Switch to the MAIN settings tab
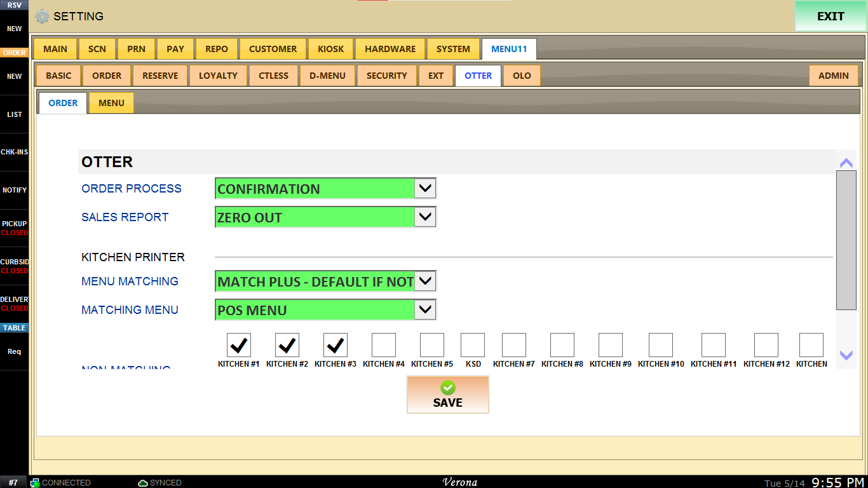 click(x=55, y=49)
